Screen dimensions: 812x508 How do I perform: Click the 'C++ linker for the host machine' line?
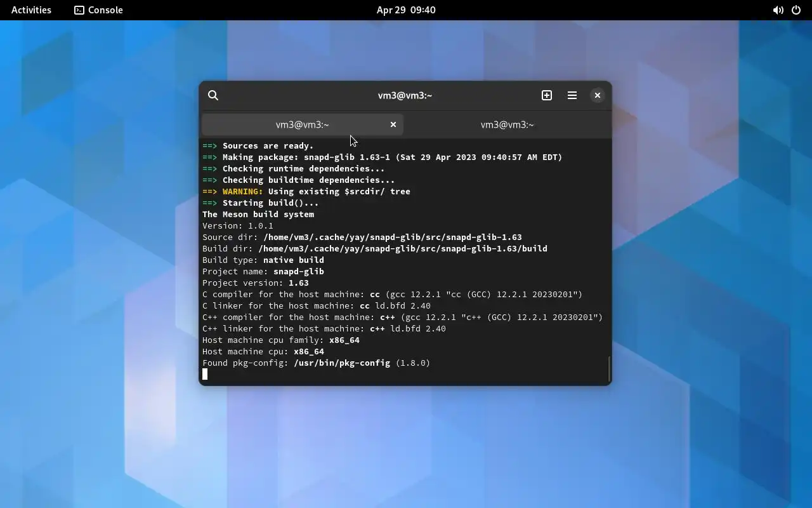click(324, 328)
